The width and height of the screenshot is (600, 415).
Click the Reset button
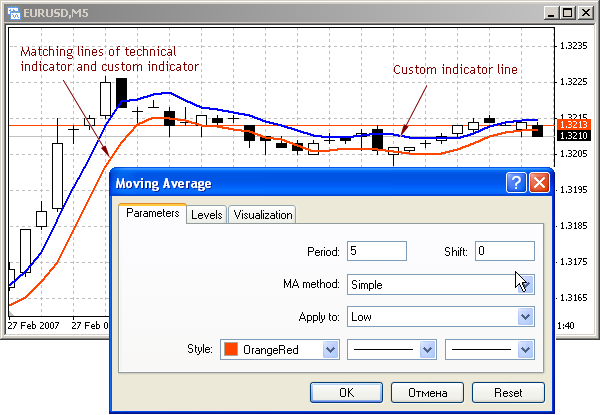(x=508, y=393)
